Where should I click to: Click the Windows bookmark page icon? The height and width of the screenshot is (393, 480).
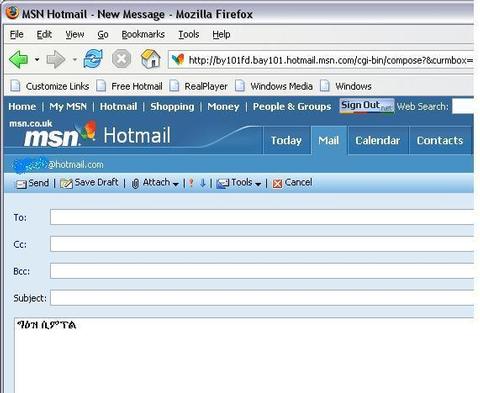[x=325, y=86]
